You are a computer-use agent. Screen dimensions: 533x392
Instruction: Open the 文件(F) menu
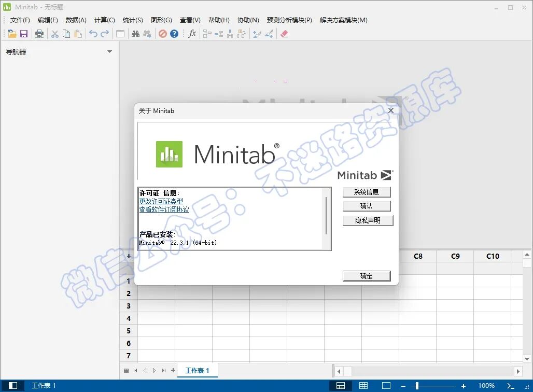coord(20,20)
